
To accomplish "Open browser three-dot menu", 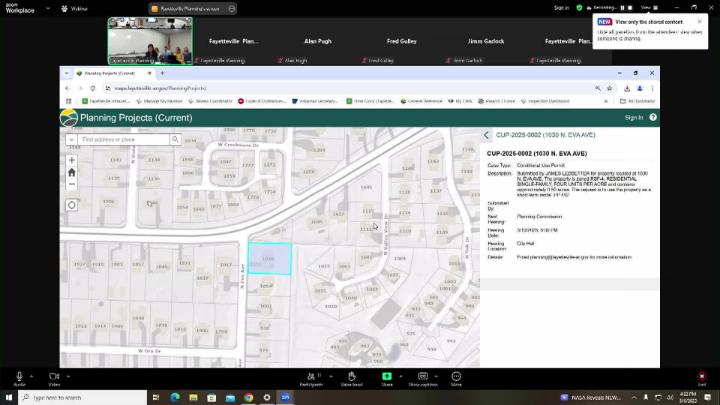I will (x=652, y=88).
